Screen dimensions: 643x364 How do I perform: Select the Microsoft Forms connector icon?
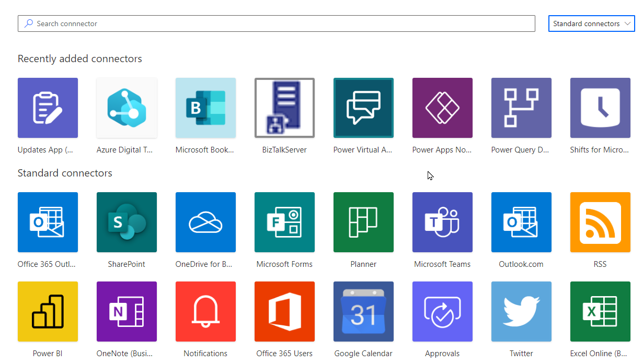tap(284, 222)
